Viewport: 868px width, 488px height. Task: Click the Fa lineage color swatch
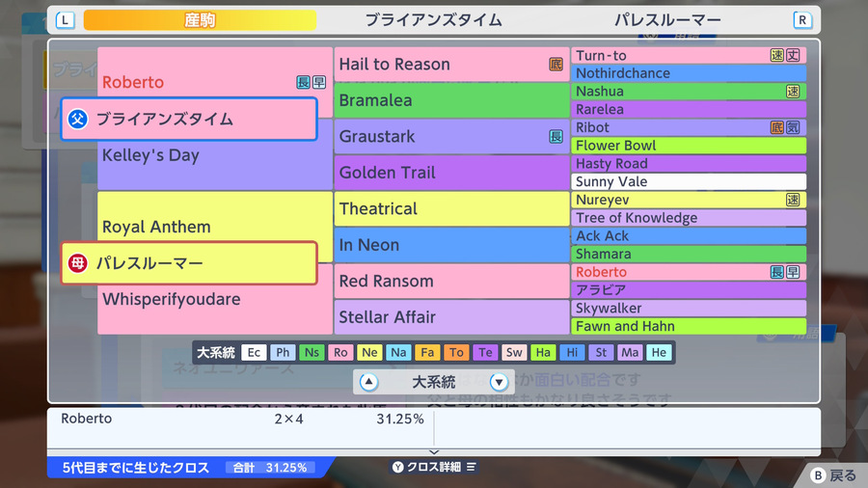(x=427, y=352)
